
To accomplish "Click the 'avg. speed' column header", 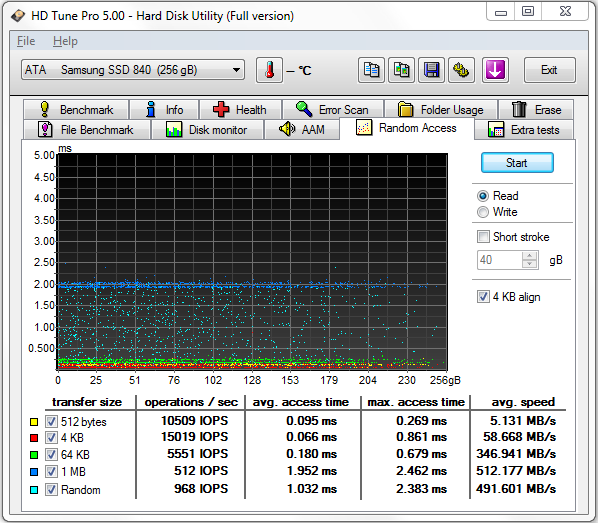I will 523,402.
